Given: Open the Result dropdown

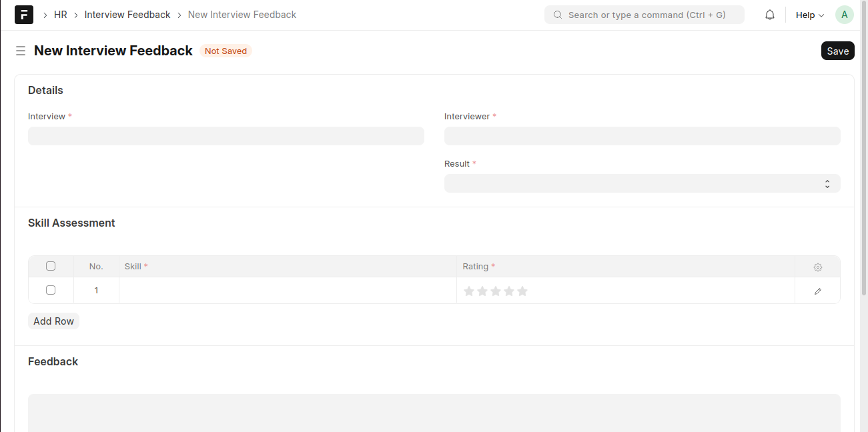Looking at the screenshot, I should click(642, 183).
